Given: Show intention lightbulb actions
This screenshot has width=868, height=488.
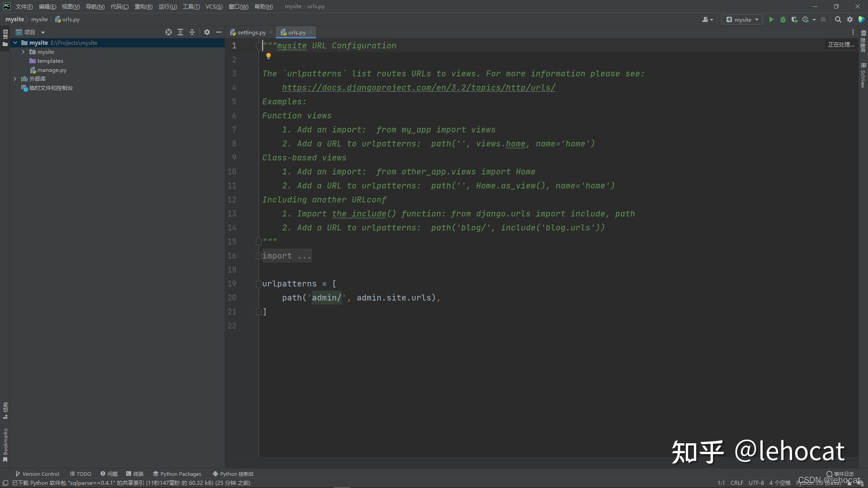Looking at the screenshot, I should pyautogui.click(x=268, y=56).
